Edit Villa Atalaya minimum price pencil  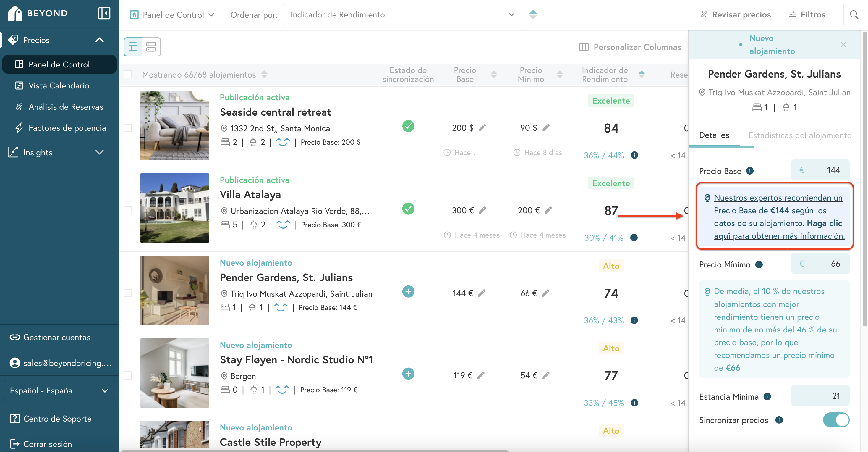click(548, 210)
